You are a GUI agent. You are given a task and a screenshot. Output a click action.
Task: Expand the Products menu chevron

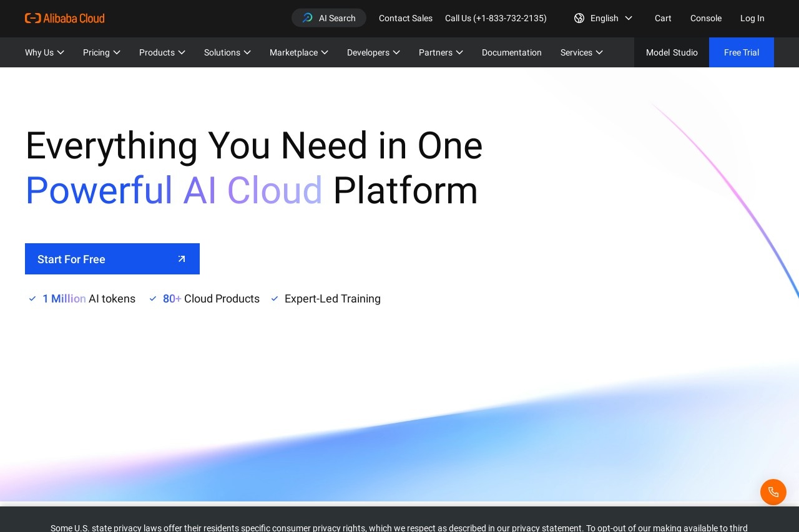(x=182, y=52)
